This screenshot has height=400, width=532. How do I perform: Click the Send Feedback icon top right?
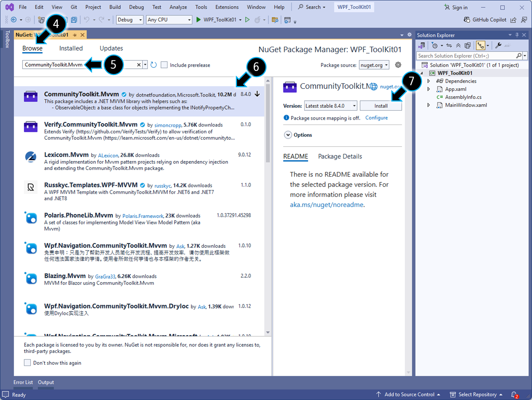[524, 20]
